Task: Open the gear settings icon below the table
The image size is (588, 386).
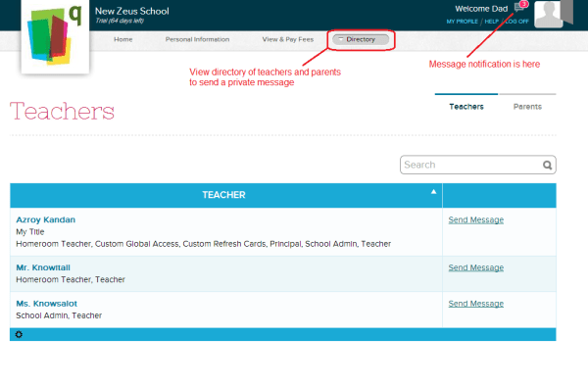Action: coord(19,334)
